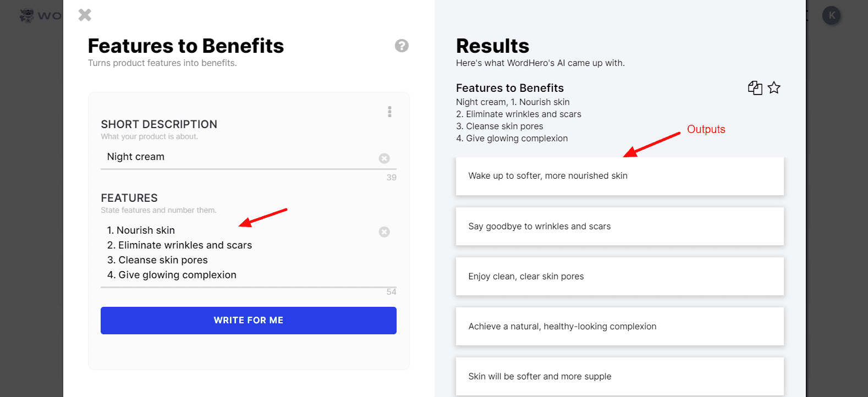Click the Features to Benefits results heading
This screenshot has height=397, width=868.
coord(510,88)
